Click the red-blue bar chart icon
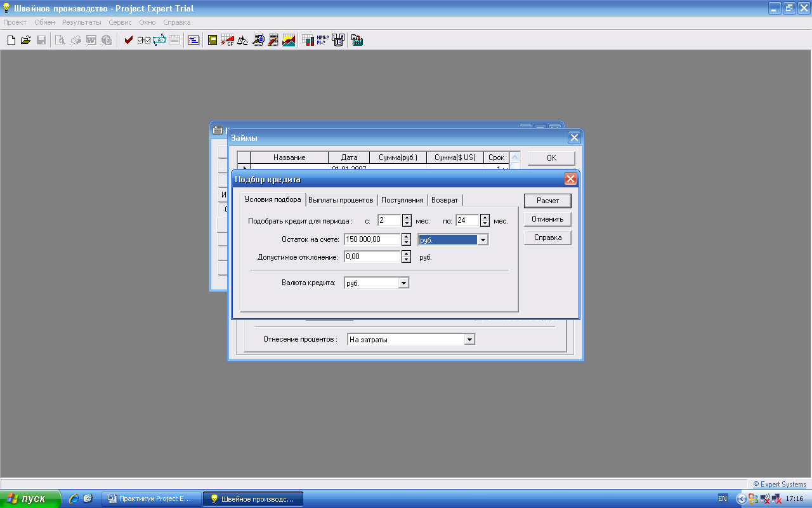 tap(308, 41)
